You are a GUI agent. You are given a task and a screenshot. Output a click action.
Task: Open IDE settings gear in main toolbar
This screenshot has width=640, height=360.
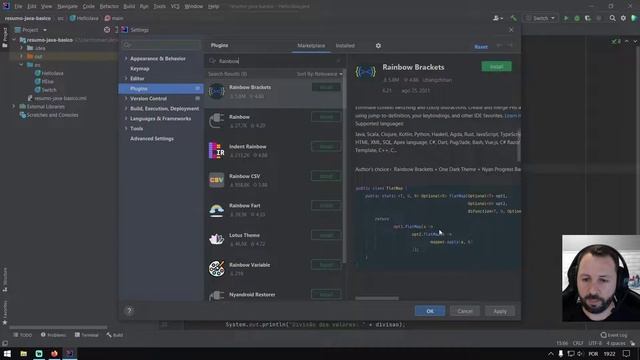623,18
